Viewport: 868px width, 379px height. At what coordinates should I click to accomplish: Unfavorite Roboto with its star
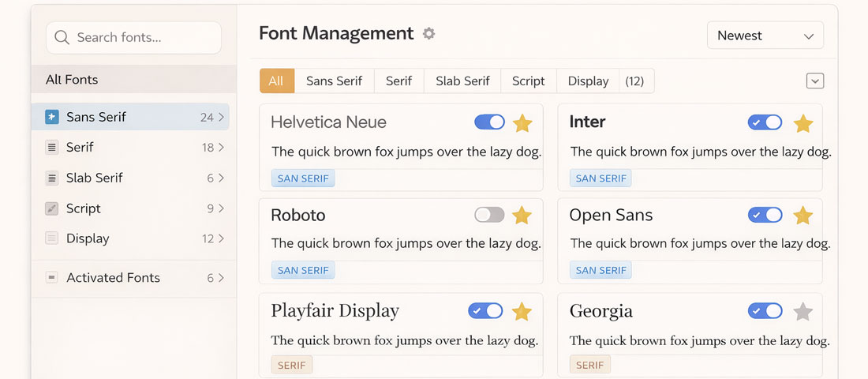(522, 215)
